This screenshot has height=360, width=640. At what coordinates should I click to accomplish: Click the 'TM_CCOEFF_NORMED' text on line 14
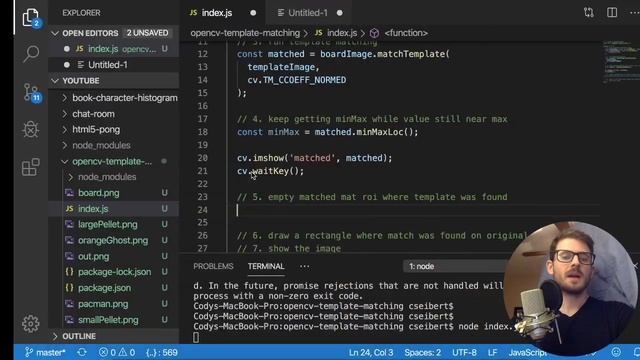304,80
